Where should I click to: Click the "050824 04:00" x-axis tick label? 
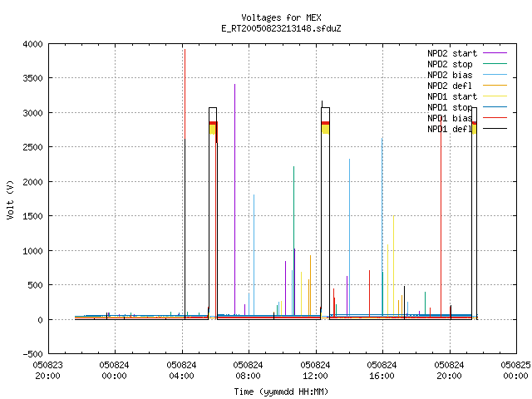click(x=181, y=371)
